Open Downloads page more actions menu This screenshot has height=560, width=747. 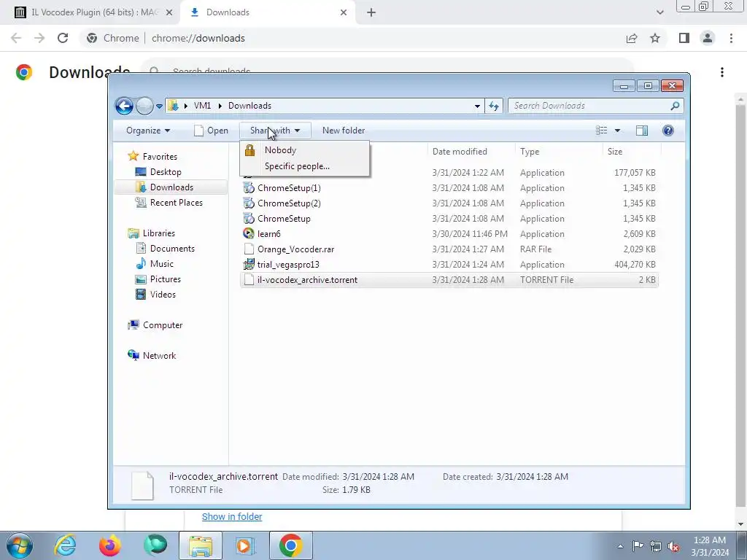(x=722, y=72)
